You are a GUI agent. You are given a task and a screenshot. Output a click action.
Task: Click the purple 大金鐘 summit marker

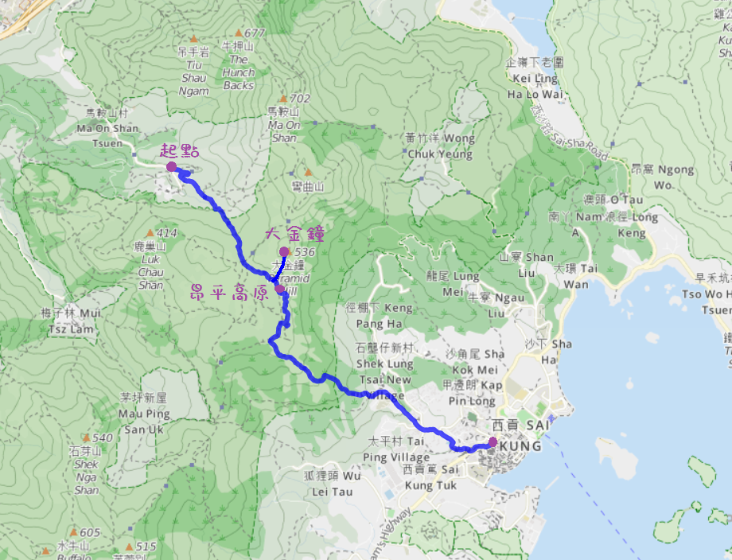[284, 252]
